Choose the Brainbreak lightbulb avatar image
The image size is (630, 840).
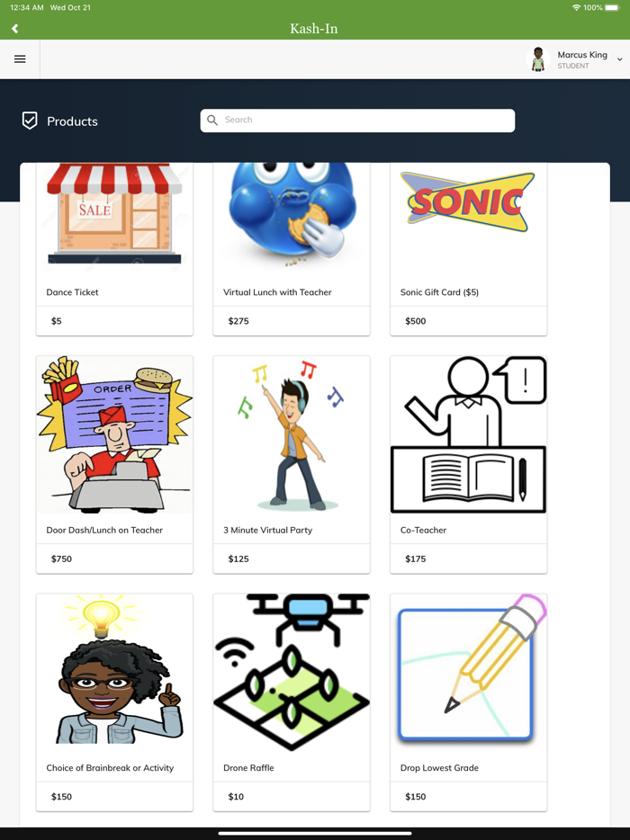pyautogui.click(x=114, y=673)
